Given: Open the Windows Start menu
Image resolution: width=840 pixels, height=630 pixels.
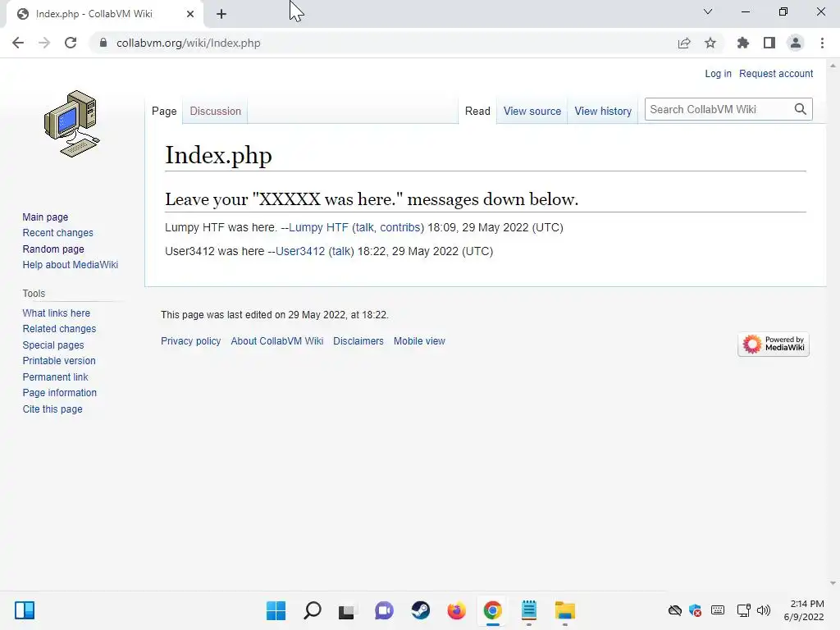Looking at the screenshot, I should pos(276,610).
